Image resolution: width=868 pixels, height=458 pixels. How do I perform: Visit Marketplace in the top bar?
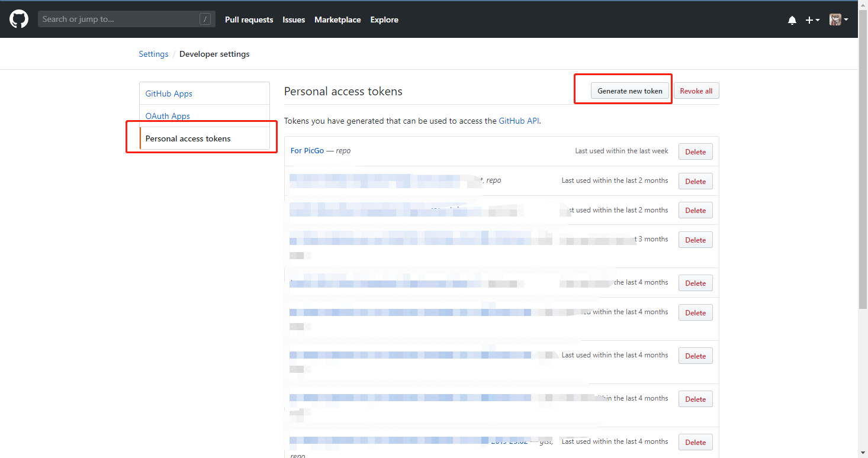tap(337, 20)
